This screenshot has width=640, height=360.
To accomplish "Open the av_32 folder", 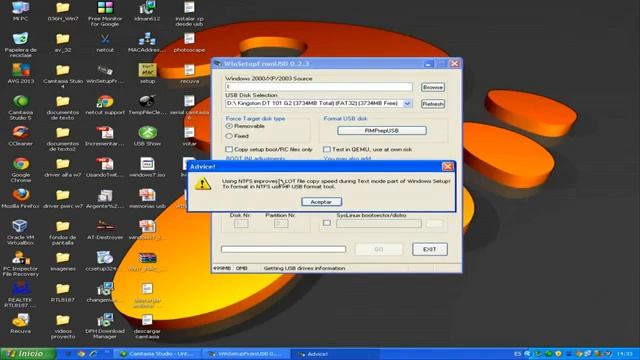I will point(62,42).
